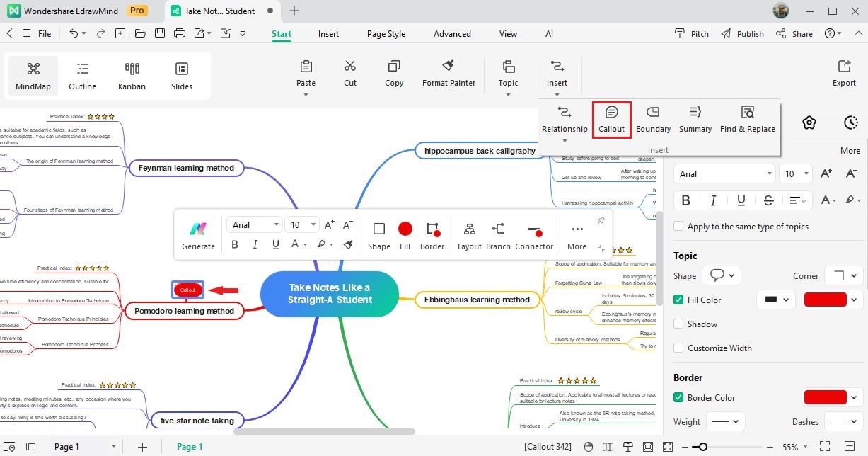
Task: Apply strikethrough in the right format panel
Action: click(x=768, y=200)
